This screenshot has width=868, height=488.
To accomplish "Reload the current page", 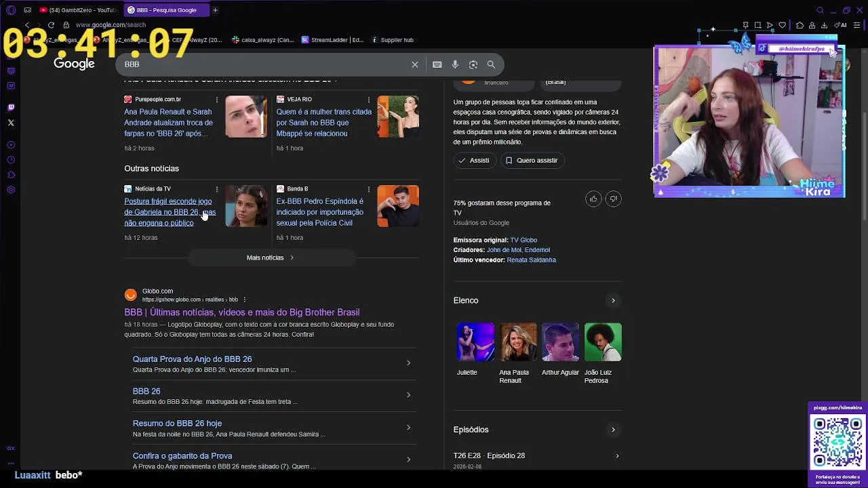I will pos(51,25).
